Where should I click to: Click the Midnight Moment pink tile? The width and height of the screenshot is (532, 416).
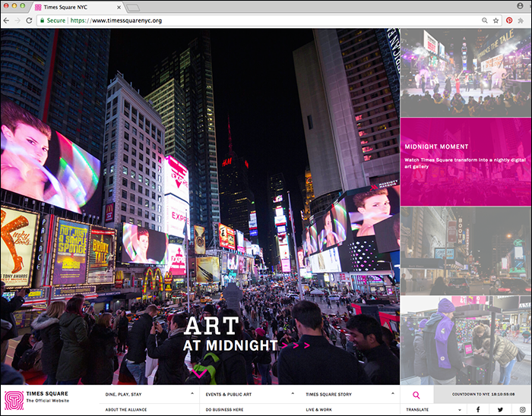pos(465,162)
